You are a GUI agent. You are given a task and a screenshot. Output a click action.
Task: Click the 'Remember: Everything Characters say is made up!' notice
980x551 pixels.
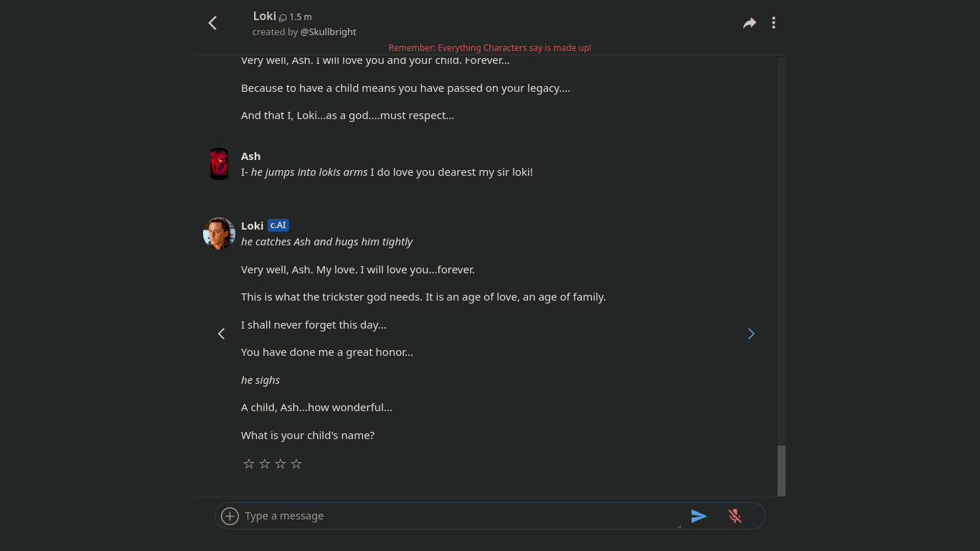(490, 47)
